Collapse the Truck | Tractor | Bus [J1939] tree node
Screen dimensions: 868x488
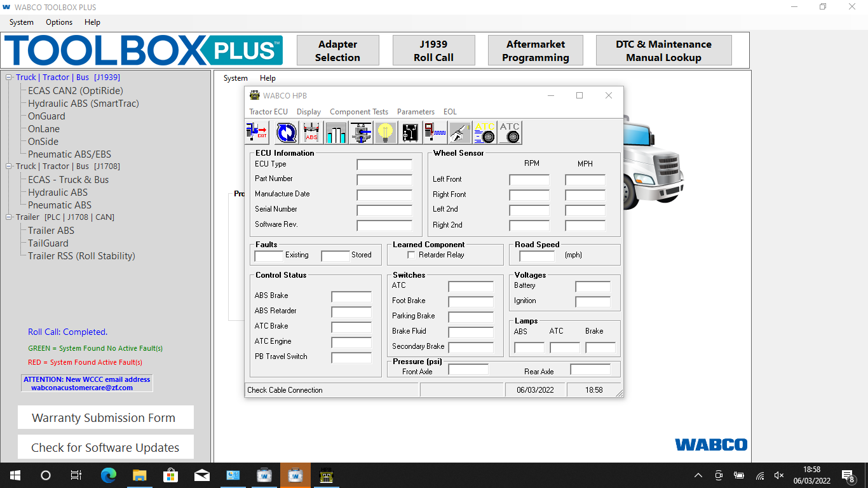click(x=10, y=78)
